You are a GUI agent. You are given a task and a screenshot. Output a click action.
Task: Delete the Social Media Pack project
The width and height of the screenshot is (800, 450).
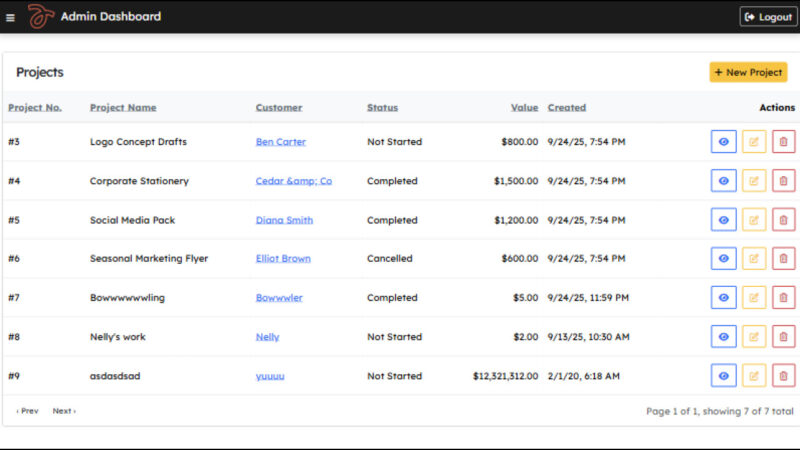pyautogui.click(x=783, y=220)
